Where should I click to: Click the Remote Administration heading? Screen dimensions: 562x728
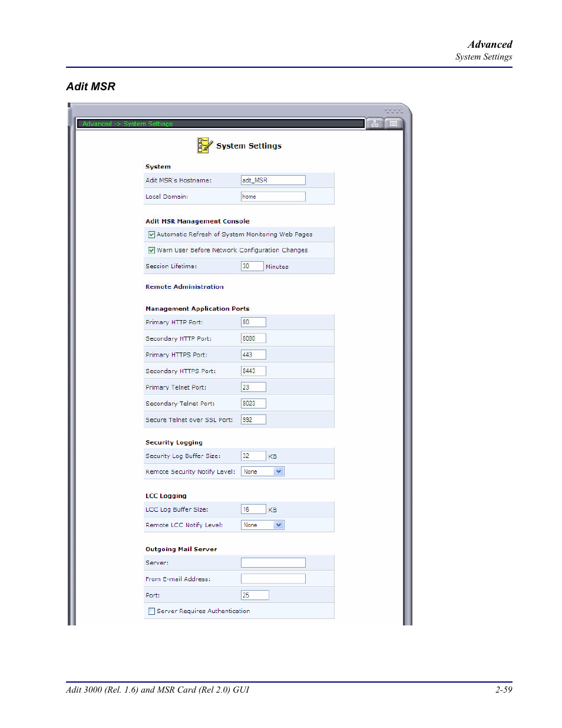[184, 287]
